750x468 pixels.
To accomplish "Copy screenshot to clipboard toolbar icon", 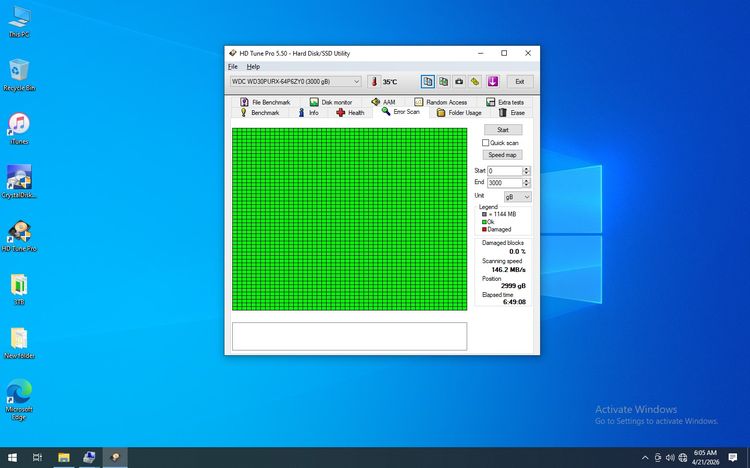I will tap(443, 81).
